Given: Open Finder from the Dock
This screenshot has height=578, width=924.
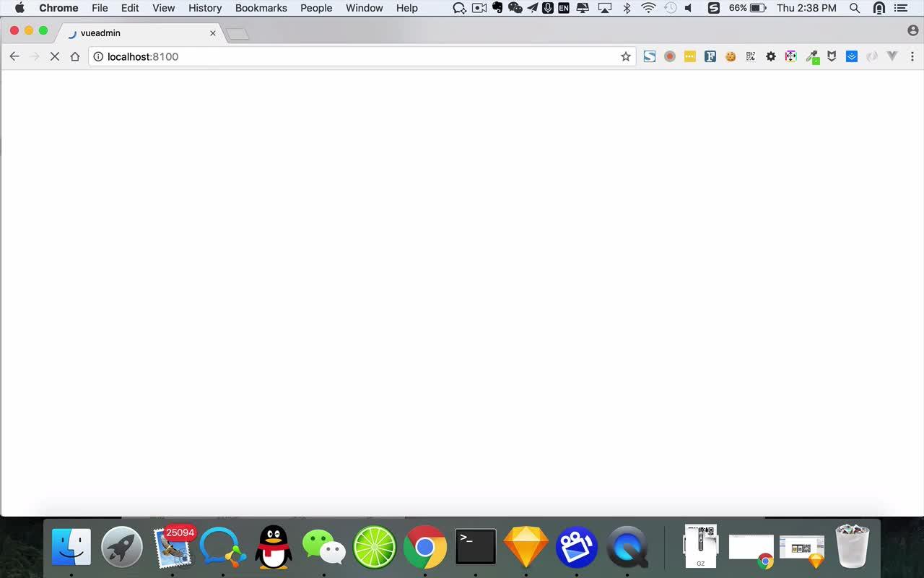Looking at the screenshot, I should [x=71, y=547].
